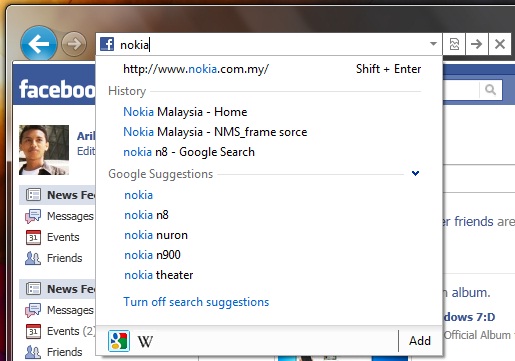515x361 pixels.
Task: Click the grey Forward navigation arrow
Action: 74,44
